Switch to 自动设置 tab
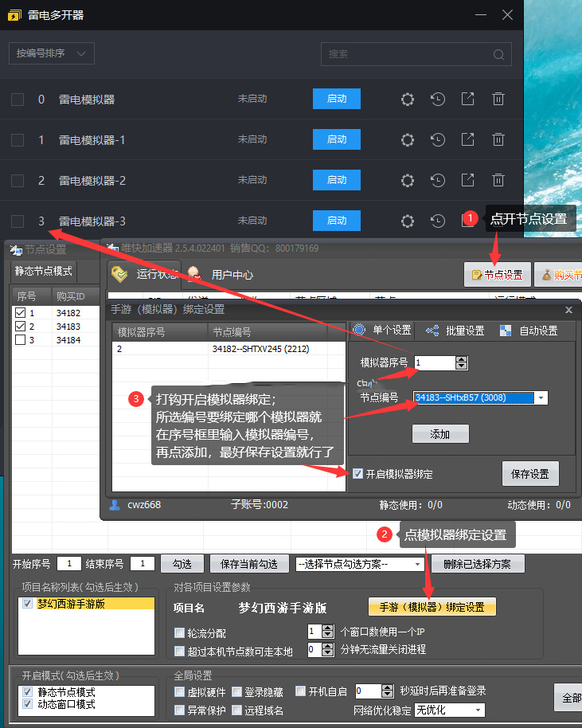Screen dimensions: 582x728 coord(529,331)
